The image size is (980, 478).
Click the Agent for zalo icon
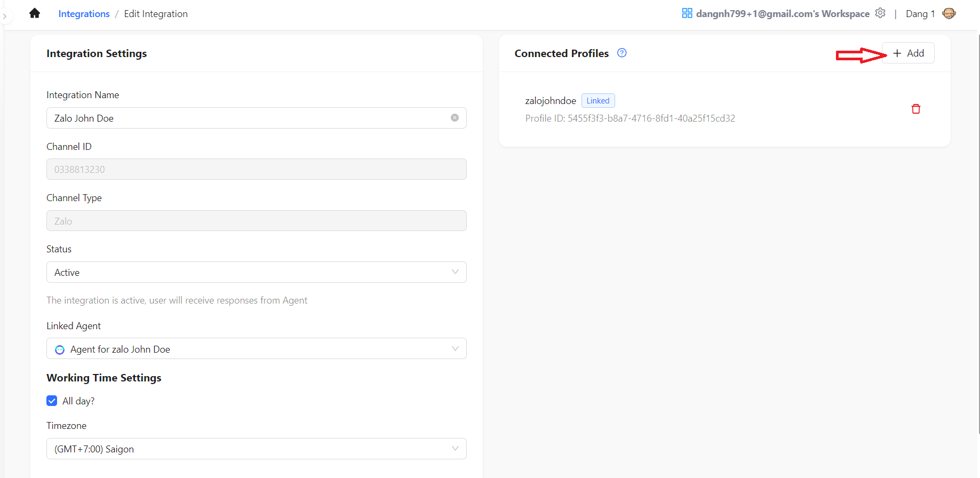[60, 349]
